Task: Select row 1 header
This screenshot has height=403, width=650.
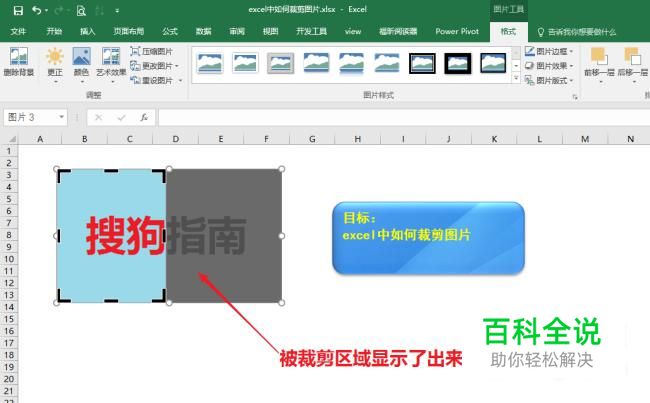Action: (x=9, y=151)
